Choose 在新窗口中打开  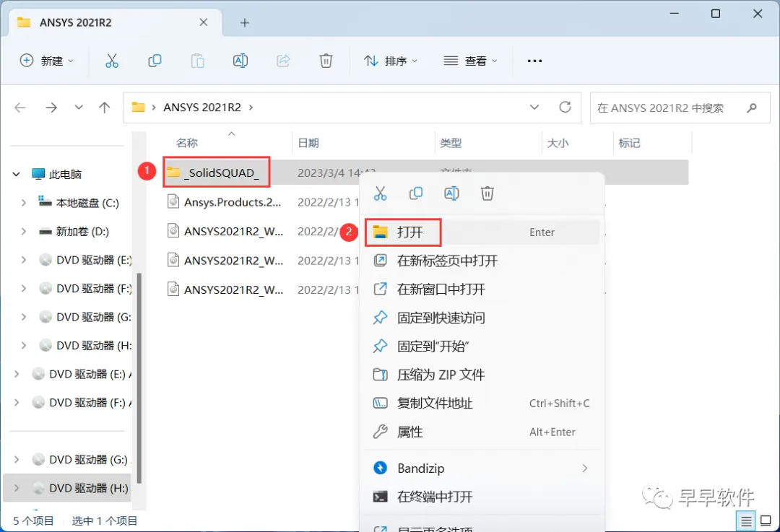click(x=482, y=289)
